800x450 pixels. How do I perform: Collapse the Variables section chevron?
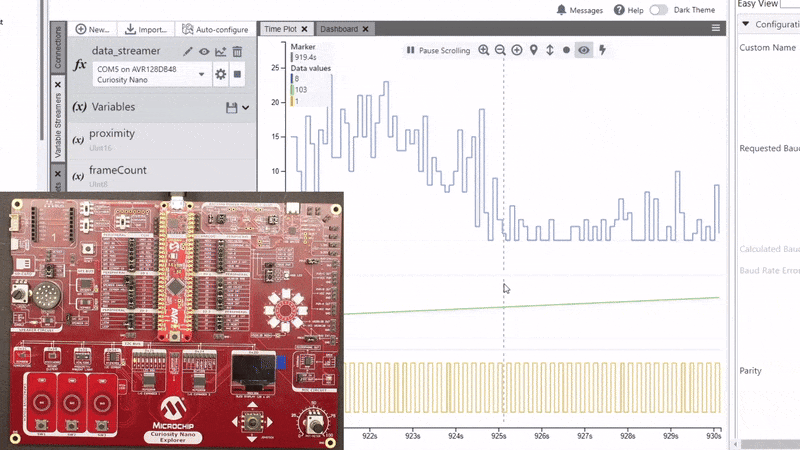(x=246, y=107)
